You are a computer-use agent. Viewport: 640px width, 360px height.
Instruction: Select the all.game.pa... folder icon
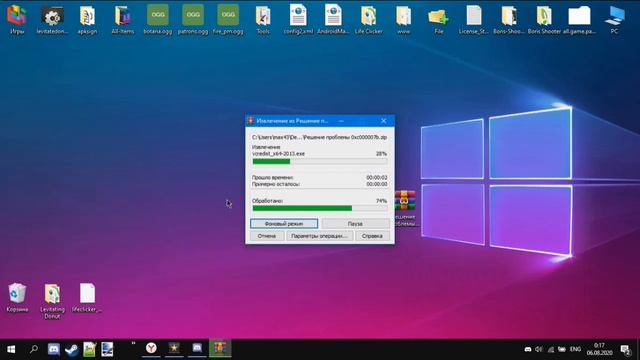[579, 19]
